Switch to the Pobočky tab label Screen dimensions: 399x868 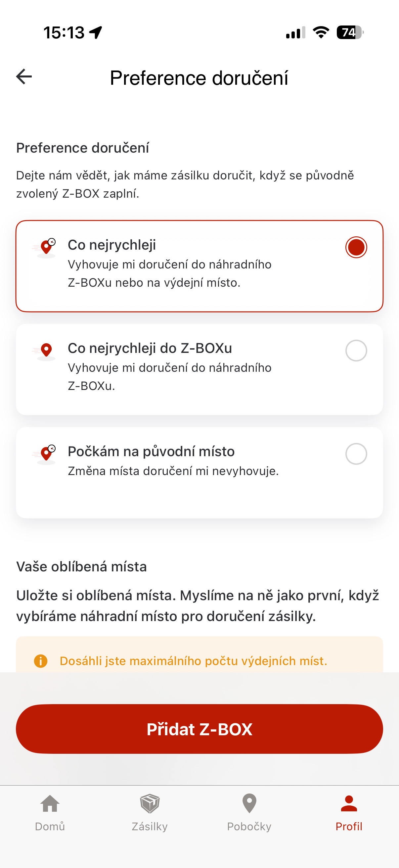click(x=249, y=826)
